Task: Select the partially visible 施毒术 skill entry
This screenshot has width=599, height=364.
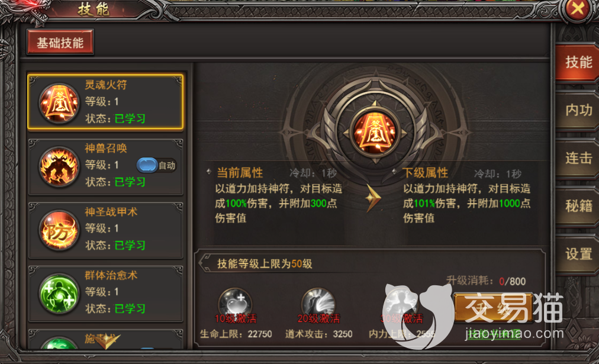Action: [x=106, y=340]
